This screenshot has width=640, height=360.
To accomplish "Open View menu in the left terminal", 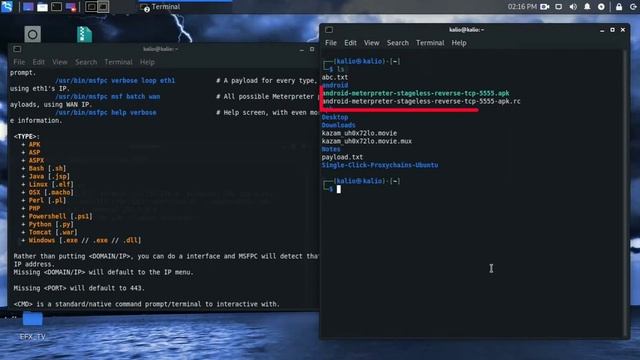I will pos(60,62).
